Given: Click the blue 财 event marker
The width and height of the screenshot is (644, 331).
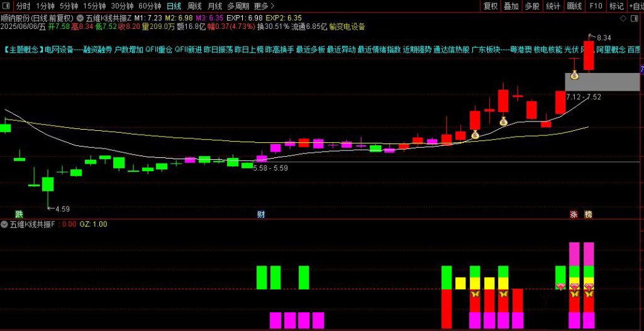Looking at the screenshot, I should (x=261, y=214).
